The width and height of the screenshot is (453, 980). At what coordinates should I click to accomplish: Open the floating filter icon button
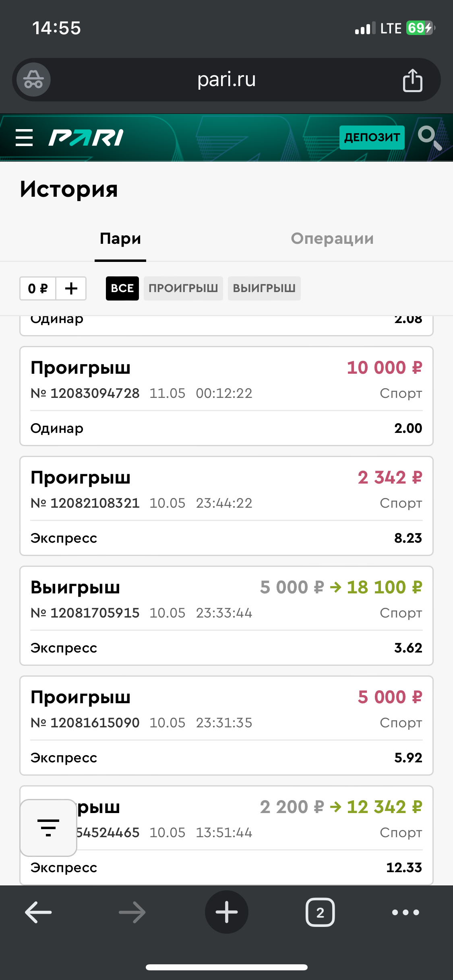pyautogui.click(x=48, y=828)
